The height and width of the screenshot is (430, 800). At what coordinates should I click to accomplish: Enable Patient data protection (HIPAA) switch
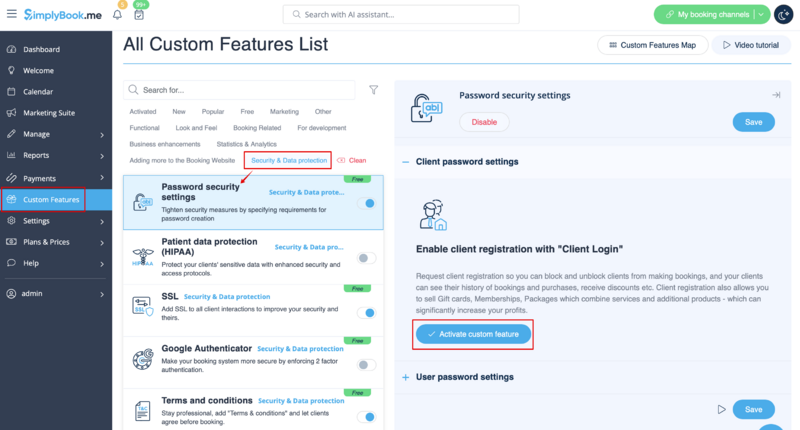click(x=367, y=258)
